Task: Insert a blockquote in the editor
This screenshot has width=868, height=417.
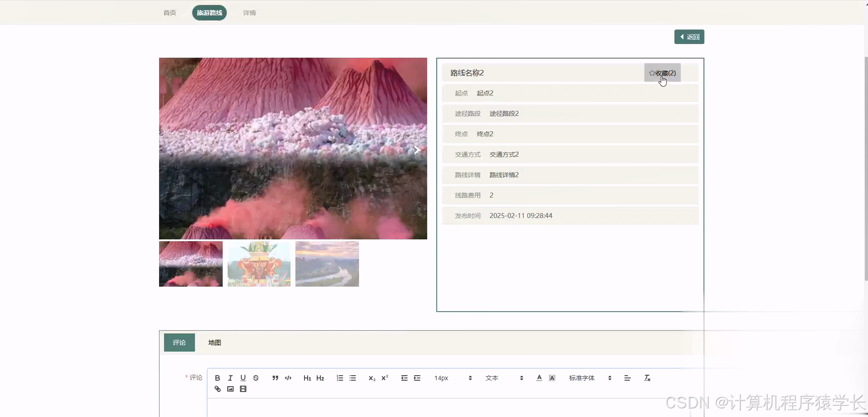Action: pyautogui.click(x=275, y=378)
